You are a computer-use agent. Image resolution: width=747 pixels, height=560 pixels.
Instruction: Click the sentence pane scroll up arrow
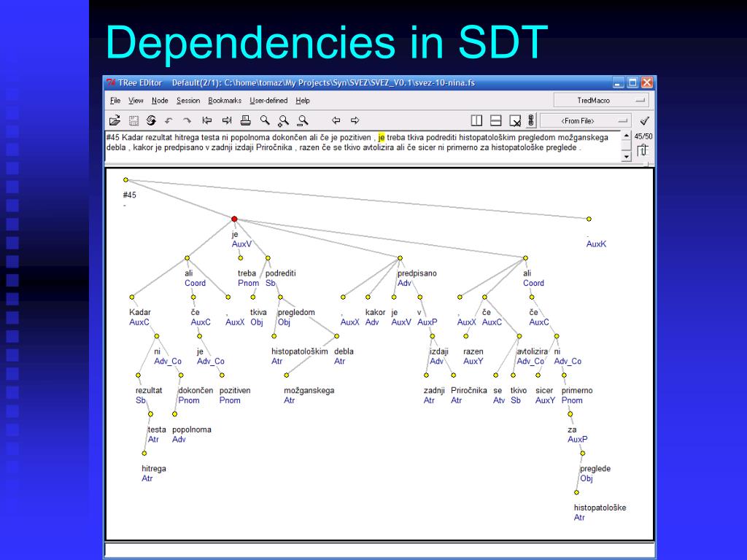coord(627,136)
